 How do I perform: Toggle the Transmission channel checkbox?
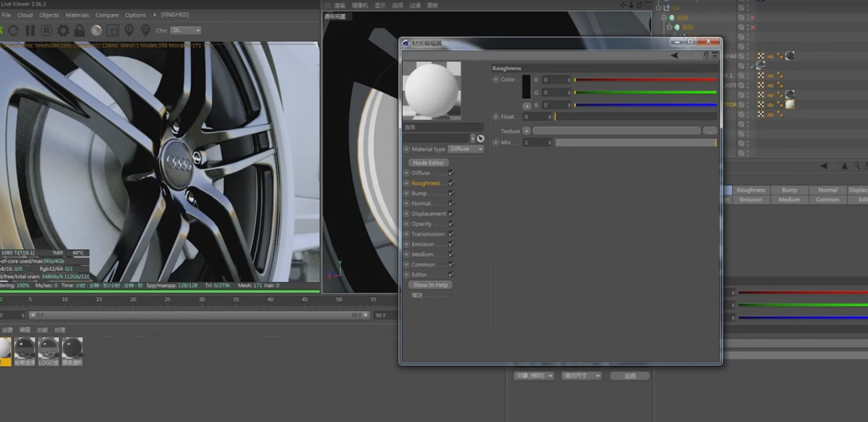coord(451,234)
